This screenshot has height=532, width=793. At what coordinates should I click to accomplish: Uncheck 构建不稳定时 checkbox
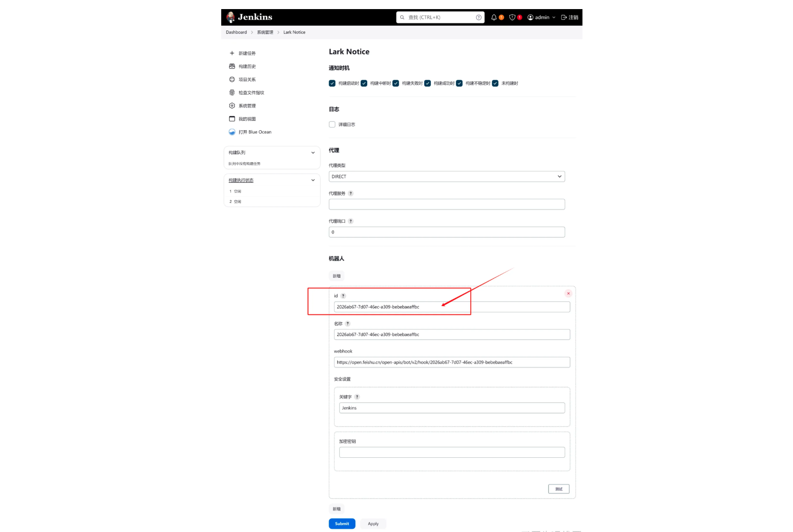(459, 83)
